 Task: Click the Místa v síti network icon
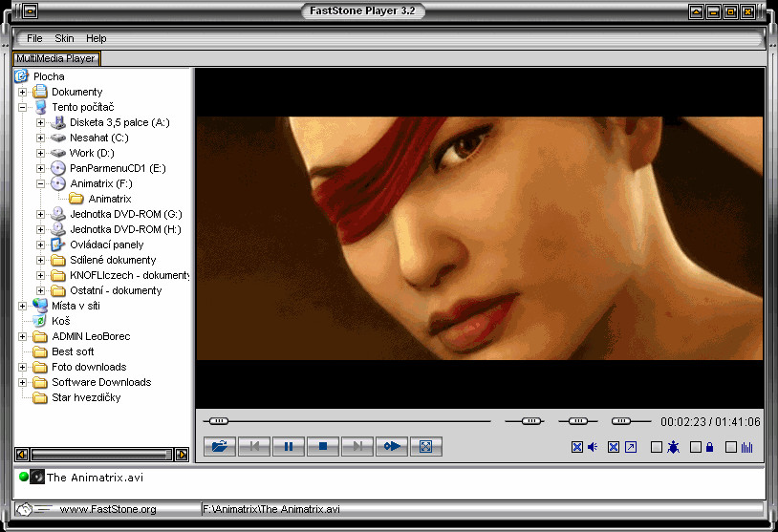(x=40, y=306)
